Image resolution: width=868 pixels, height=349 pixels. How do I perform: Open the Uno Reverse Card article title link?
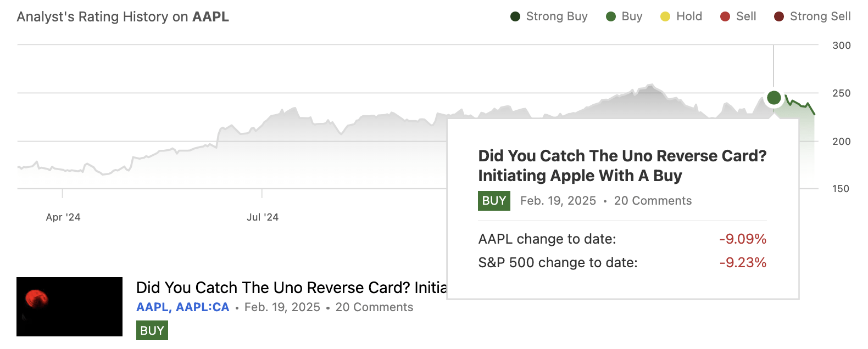coord(291,287)
